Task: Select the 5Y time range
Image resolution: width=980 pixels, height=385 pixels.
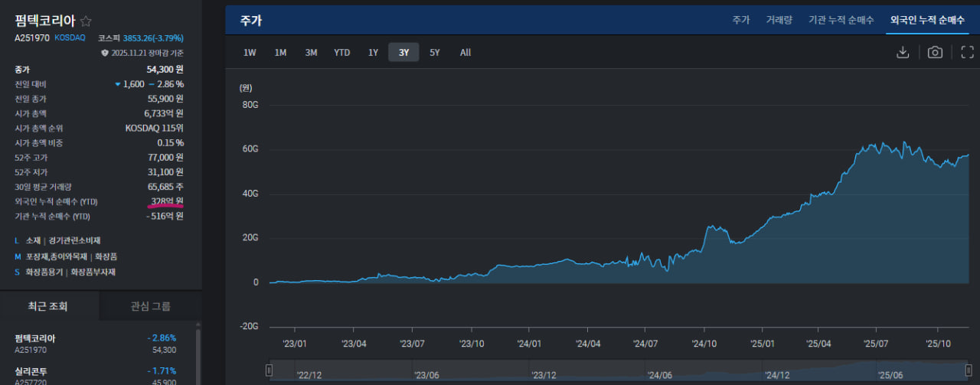Action: point(434,53)
